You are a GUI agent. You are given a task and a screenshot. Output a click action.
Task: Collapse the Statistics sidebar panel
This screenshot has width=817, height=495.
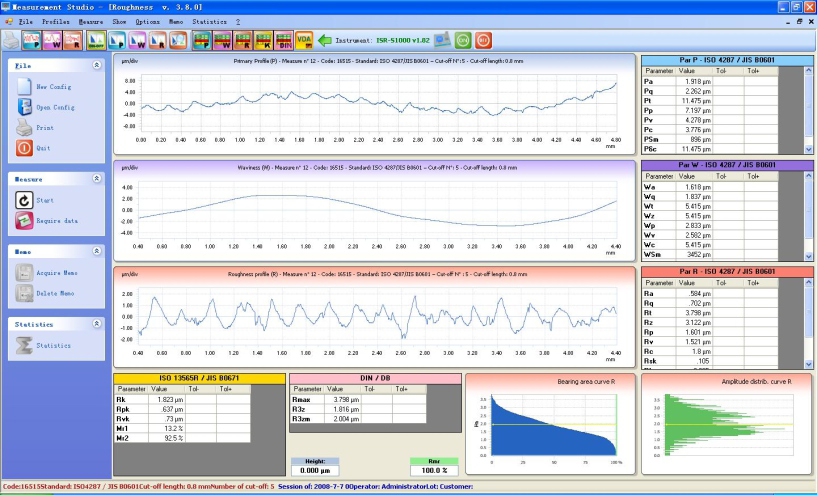pos(96,324)
